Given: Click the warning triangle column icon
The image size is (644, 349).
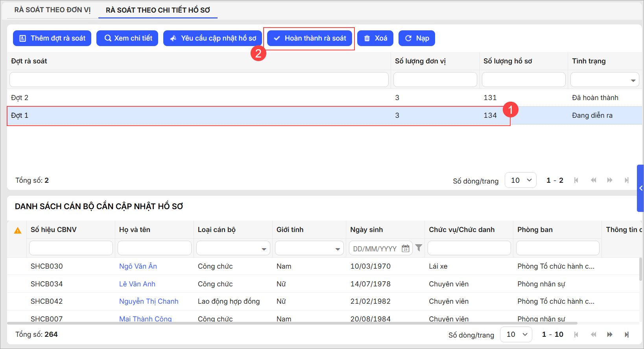Looking at the screenshot, I should (18, 230).
